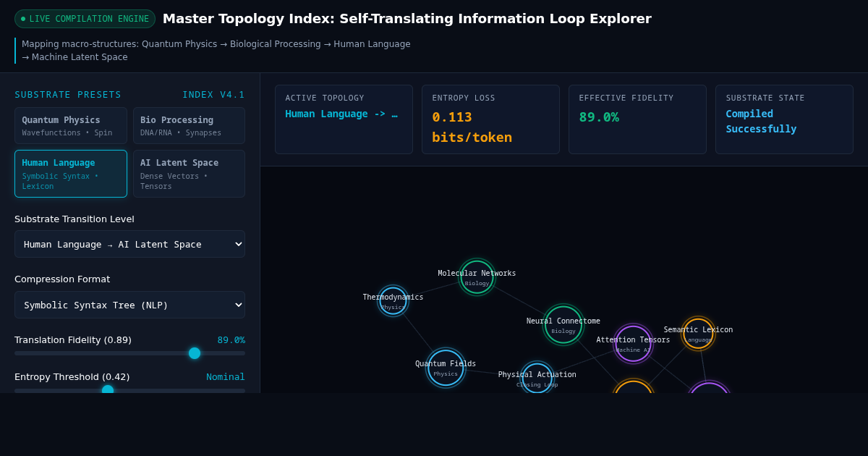Image resolution: width=868 pixels, height=456 pixels.
Task: Select the Quantum Fields node
Action: [x=446, y=368]
